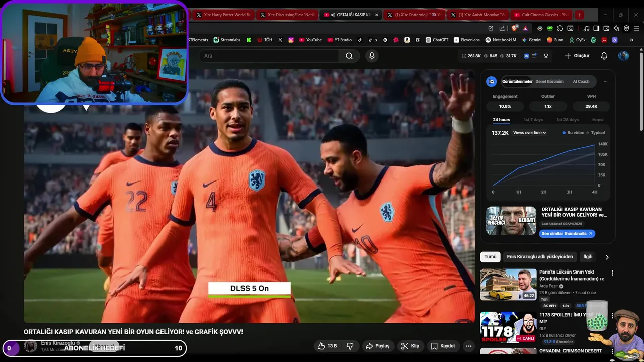Click the vidIQ logo icon
Screen dimensions: 644x362
[492, 81]
